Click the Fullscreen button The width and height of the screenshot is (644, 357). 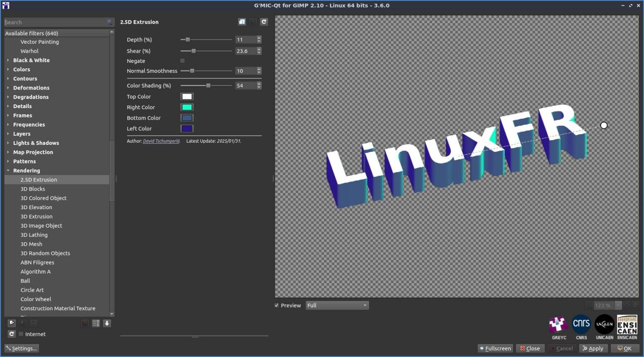(495, 348)
